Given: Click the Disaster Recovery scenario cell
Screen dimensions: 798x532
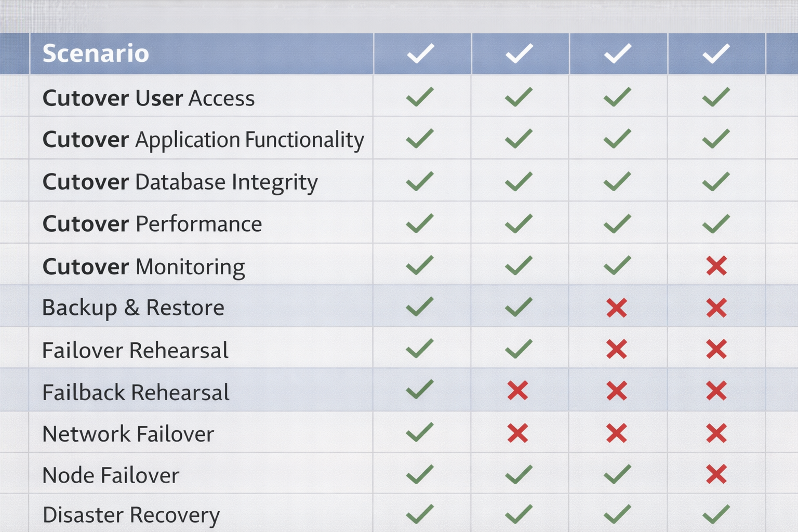Looking at the screenshot, I should click(x=131, y=515).
